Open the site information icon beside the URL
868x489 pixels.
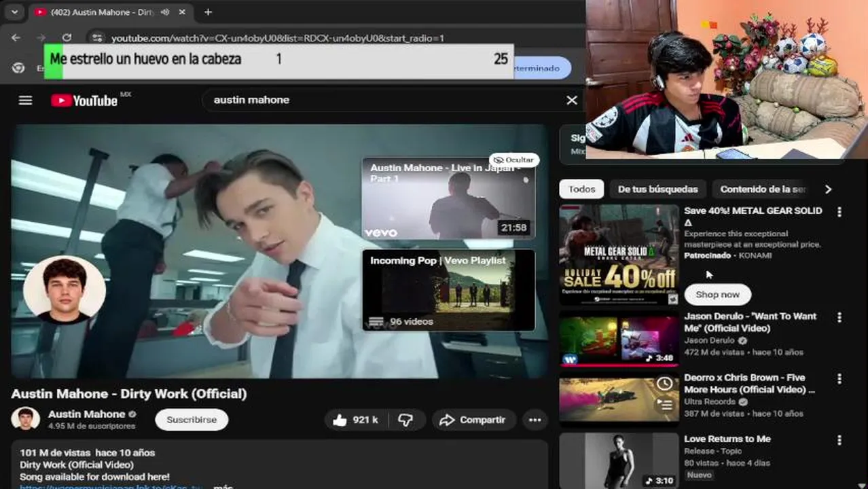pos(97,38)
